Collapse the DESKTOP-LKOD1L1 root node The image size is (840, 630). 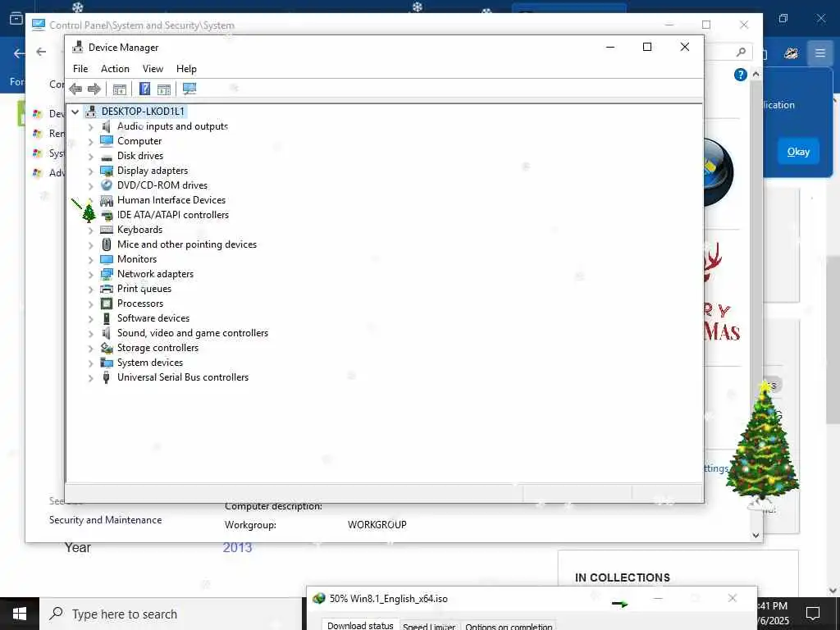coord(75,112)
